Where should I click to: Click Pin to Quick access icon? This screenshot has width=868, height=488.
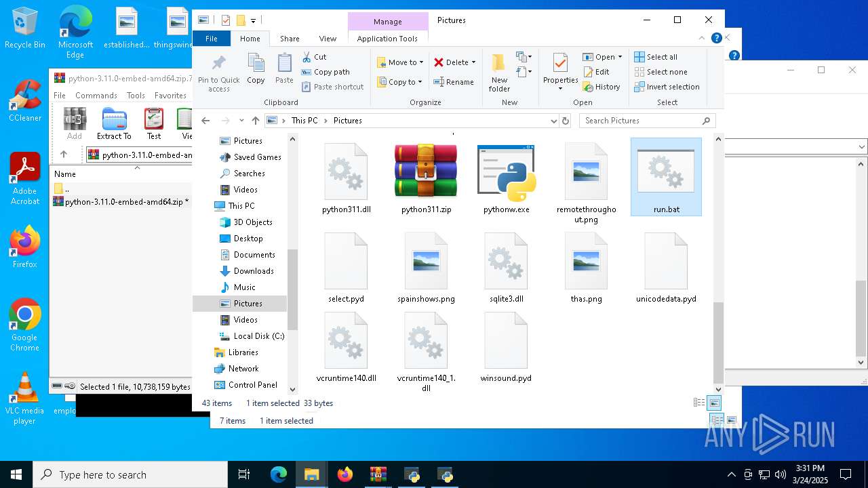[218, 73]
